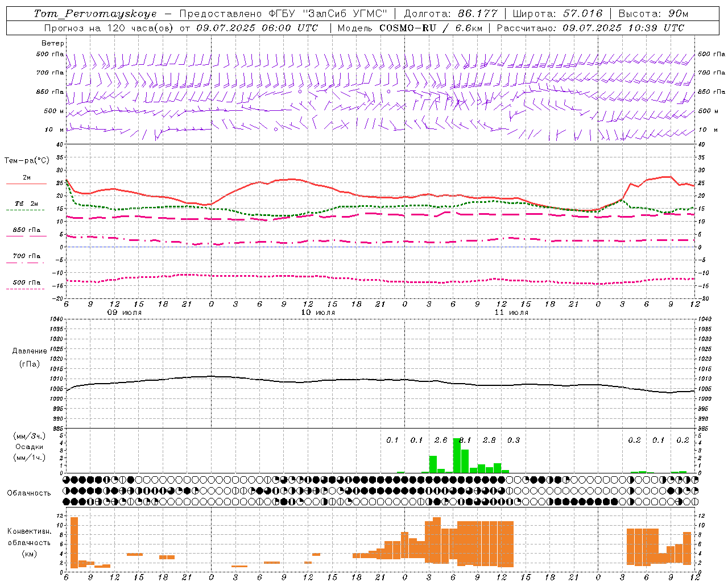Image resolution: width=728 pixels, height=582 pixels.
Task: Click the Давление panel label
Action: pyautogui.click(x=30, y=351)
